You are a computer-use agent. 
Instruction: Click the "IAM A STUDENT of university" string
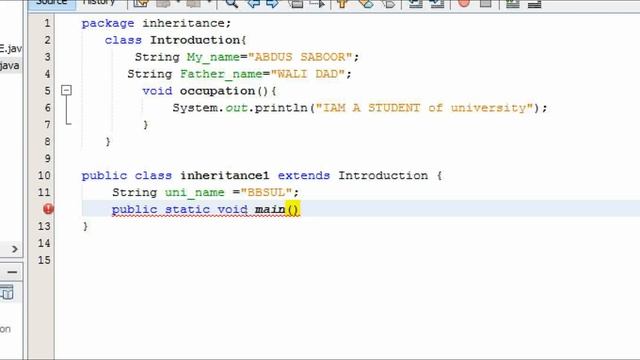tap(424, 108)
